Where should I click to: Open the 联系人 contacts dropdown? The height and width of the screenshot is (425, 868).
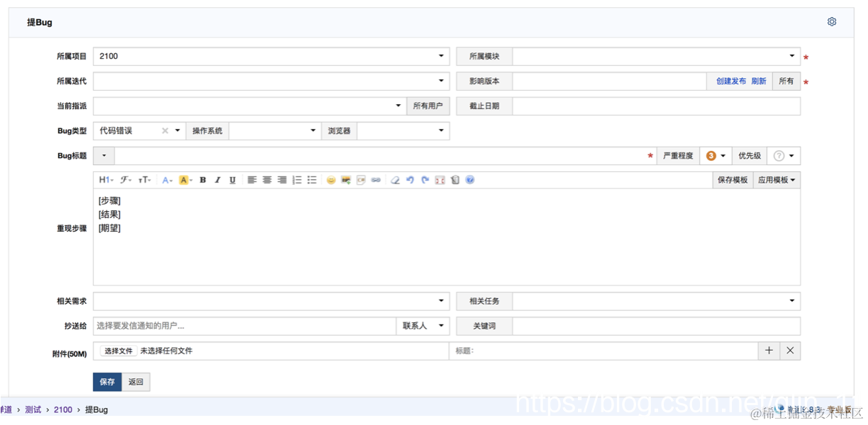(x=423, y=326)
